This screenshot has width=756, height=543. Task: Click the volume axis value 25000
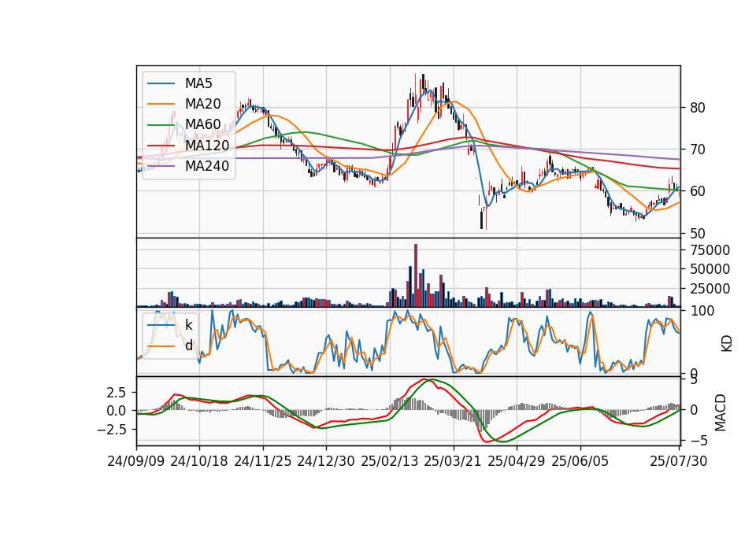[x=710, y=289]
